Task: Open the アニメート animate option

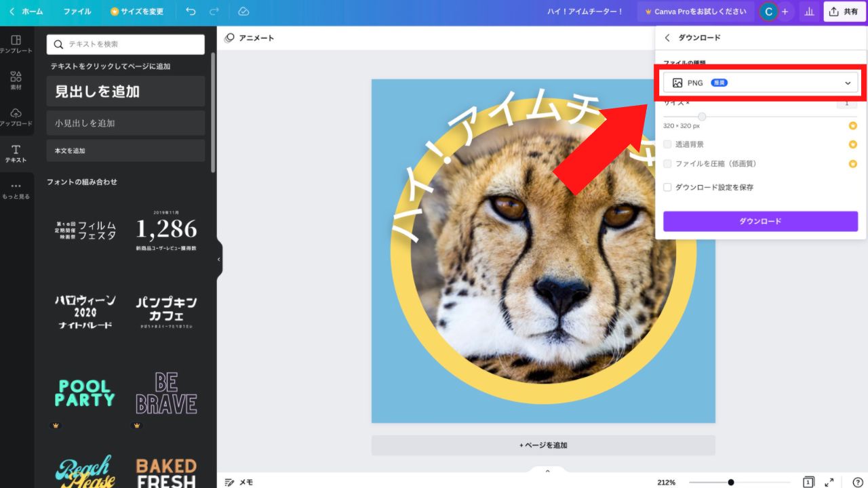Action: (250, 38)
